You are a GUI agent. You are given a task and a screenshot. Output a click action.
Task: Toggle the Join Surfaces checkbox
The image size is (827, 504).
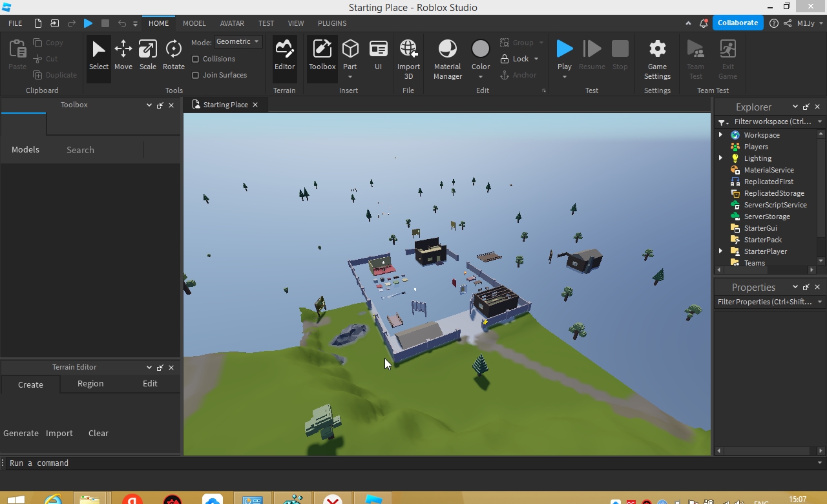coord(196,75)
